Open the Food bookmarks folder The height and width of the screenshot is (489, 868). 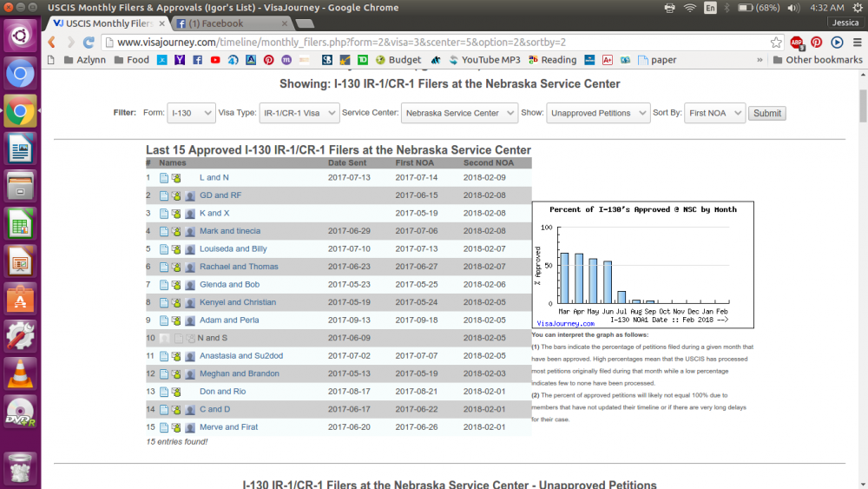coord(132,60)
